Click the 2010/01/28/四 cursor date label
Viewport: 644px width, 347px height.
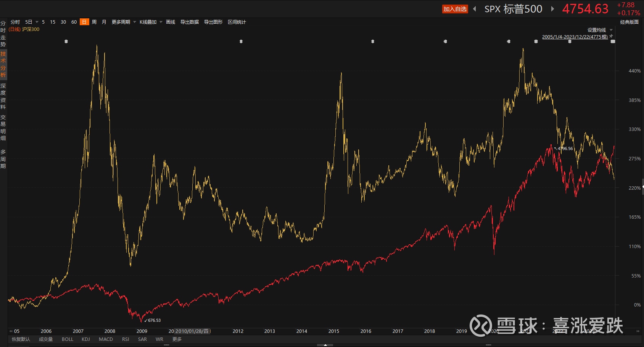(x=192, y=331)
